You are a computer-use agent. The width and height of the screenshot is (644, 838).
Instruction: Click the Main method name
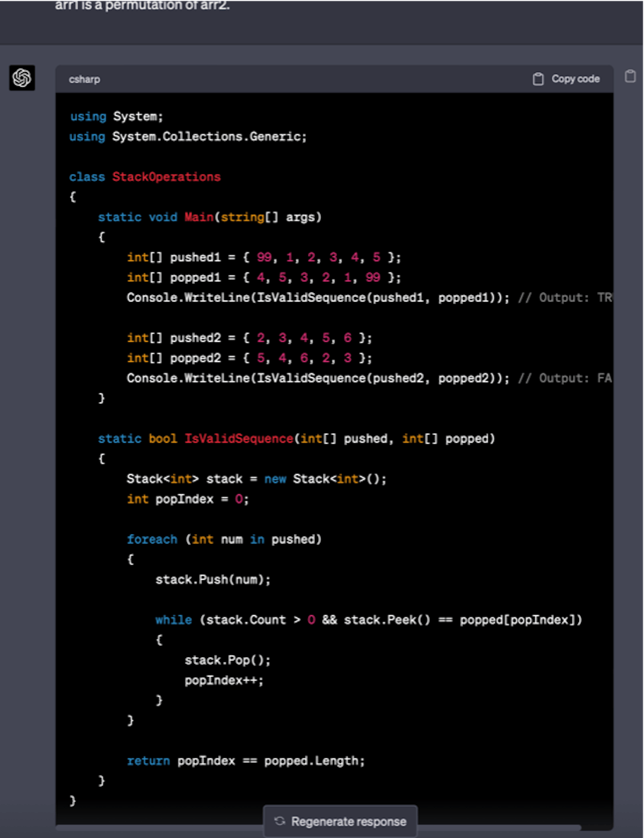[x=199, y=217]
